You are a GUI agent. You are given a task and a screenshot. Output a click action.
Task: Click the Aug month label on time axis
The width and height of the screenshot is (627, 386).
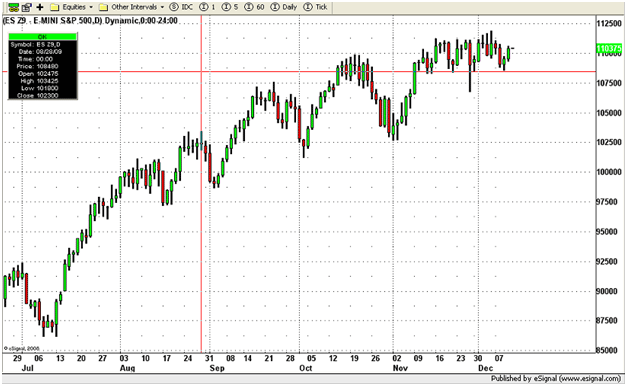click(x=127, y=368)
